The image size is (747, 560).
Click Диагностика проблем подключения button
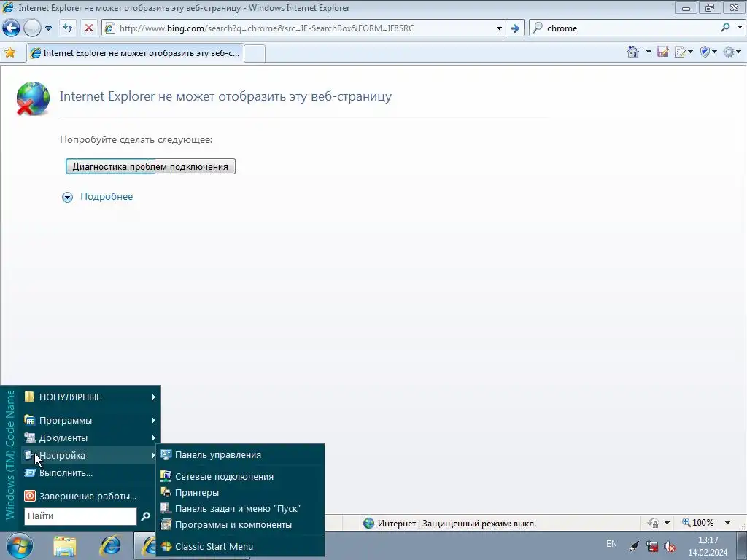150,166
